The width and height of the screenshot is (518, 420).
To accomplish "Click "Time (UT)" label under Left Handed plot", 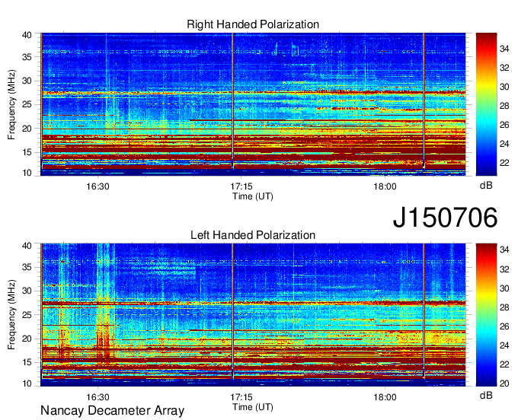I will point(253,407).
